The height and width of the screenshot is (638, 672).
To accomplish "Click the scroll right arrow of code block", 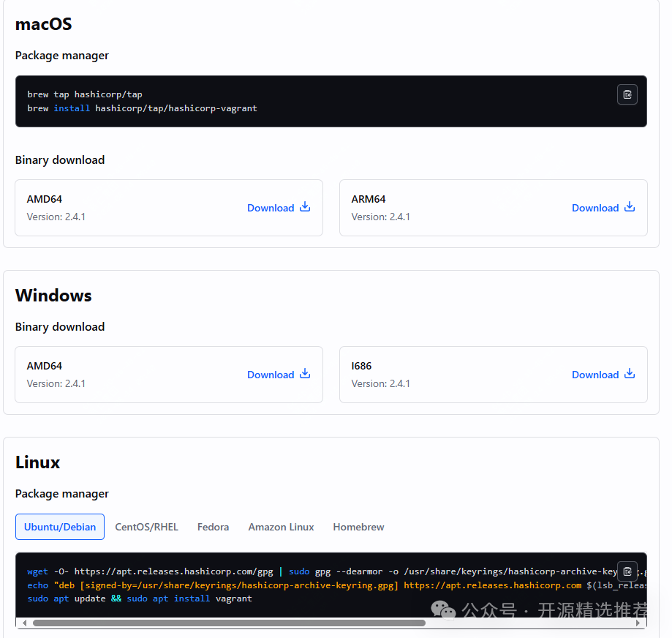I will (638, 623).
